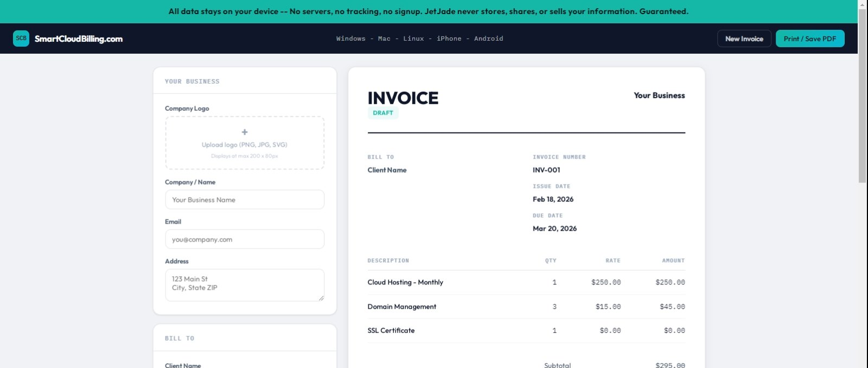Click the $250.00 rate for Cloud Hosting

(606, 282)
